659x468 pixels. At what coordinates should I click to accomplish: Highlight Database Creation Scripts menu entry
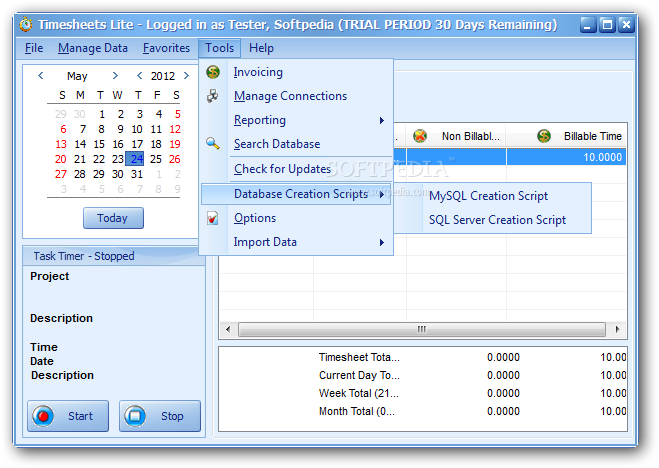click(x=296, y=194)
